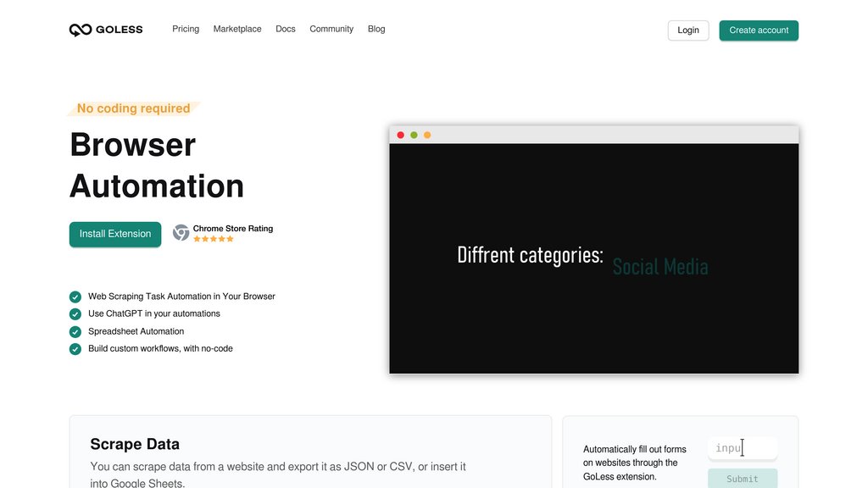Click the checkmark beside Spreadsheet Automation
This screenshot has height=488, width=868.
click(x=75, y=331)
